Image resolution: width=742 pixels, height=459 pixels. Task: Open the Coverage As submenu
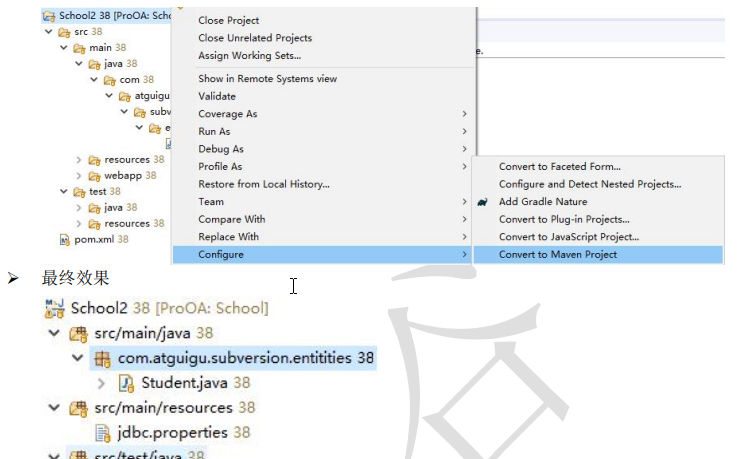tap(323, 114)
